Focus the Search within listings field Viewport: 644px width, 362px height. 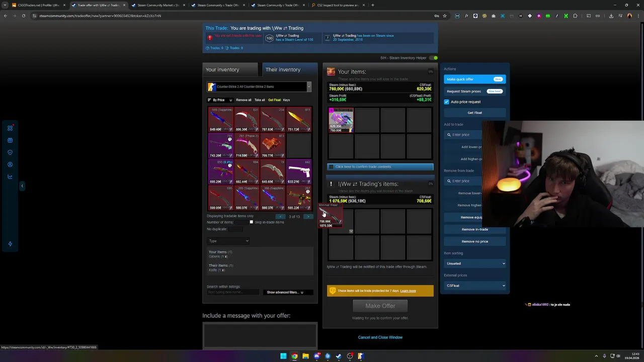coord(233,292)
